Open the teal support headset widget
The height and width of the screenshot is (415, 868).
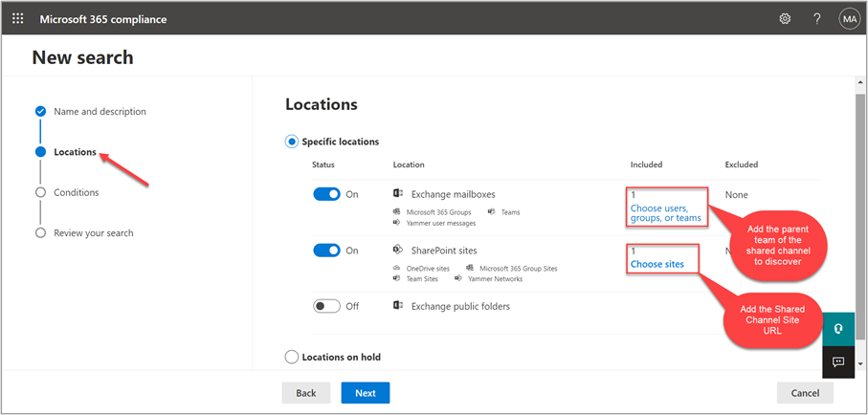click(838, 328)
